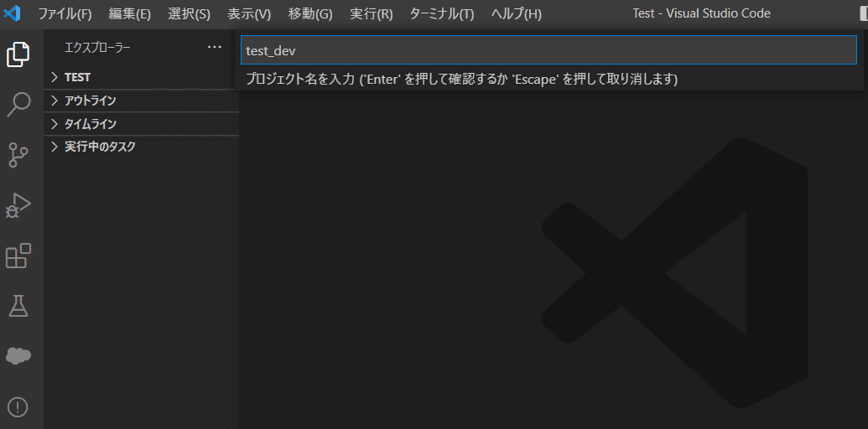Screen dimensions: 868x429
Task: Open the Explorer more actions ellipsis
Action: (214, 48)
